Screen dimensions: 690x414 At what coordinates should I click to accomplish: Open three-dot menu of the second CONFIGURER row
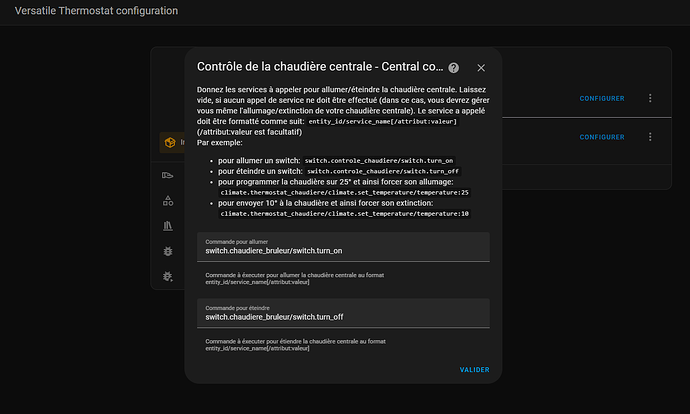tap(650, 137)
